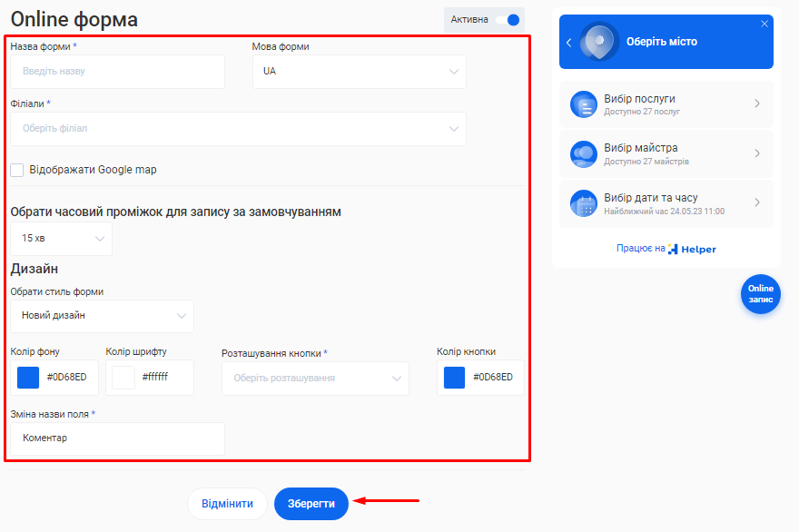Click the Відмінити button
This screenshot has height=532, width=799.
[x=227, y=504]
